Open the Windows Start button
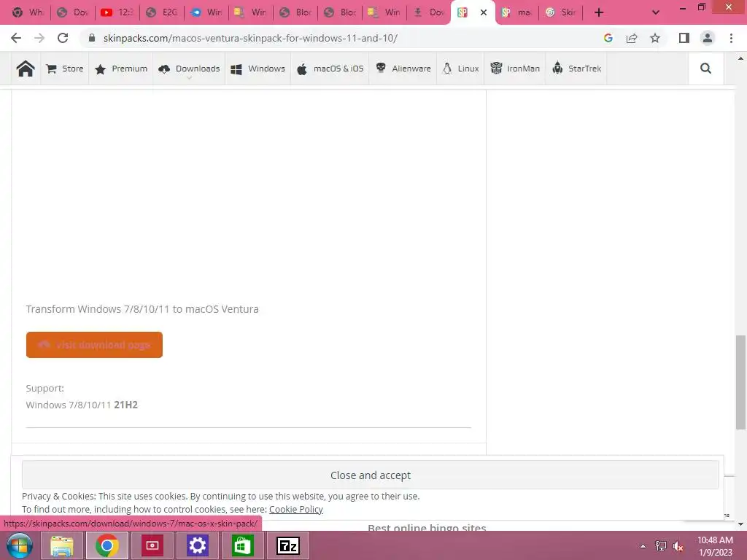Viewport: 747px width, 560px height. click(19, 545)
